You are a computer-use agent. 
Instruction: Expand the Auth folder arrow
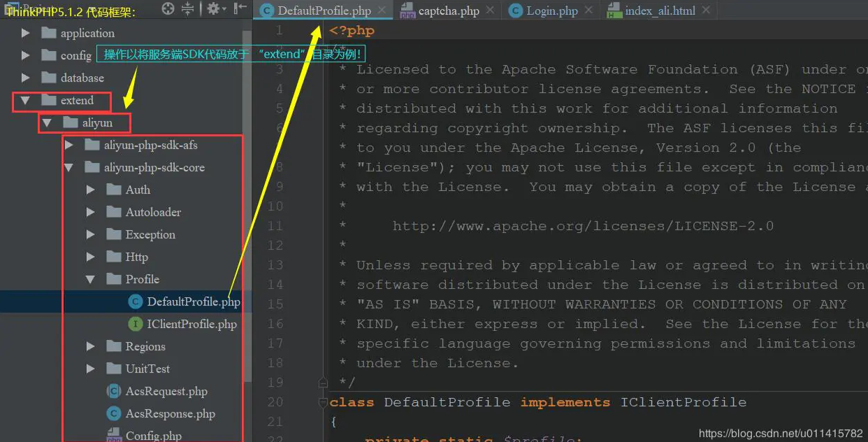click(x=91, y=190)
